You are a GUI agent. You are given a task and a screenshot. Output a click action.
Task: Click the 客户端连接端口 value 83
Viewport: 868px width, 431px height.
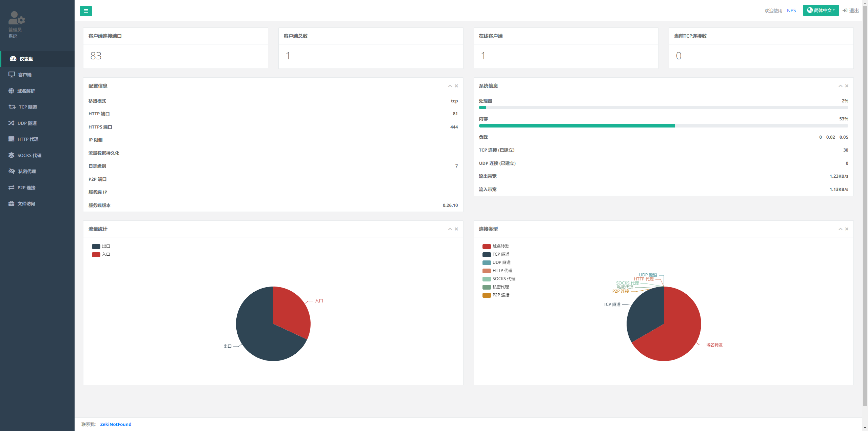(96, 56)
